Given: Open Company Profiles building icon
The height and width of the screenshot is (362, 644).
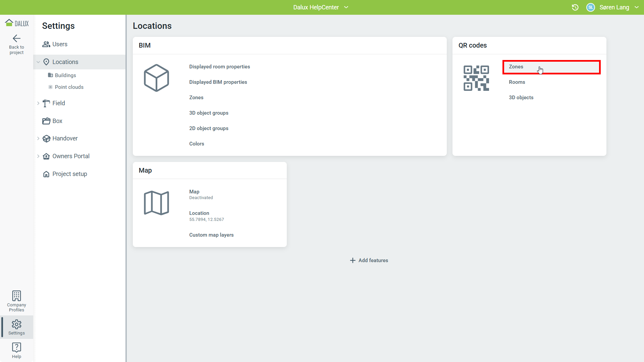Looking at the screenshot, I should pyautogui.click(x=16, y=296).
